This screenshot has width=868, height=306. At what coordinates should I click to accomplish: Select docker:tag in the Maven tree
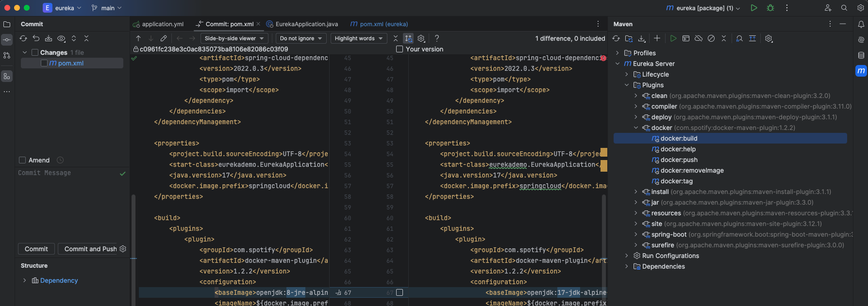click(677, 181)
